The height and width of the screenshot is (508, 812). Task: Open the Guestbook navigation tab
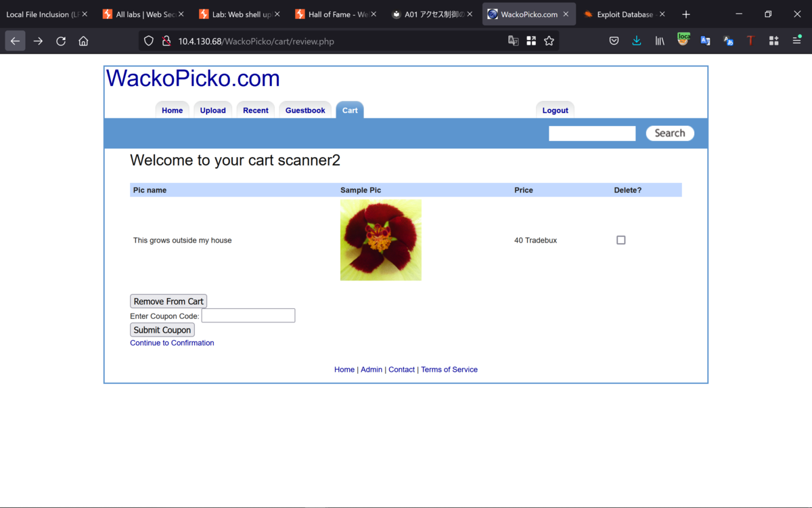[305, 110]
